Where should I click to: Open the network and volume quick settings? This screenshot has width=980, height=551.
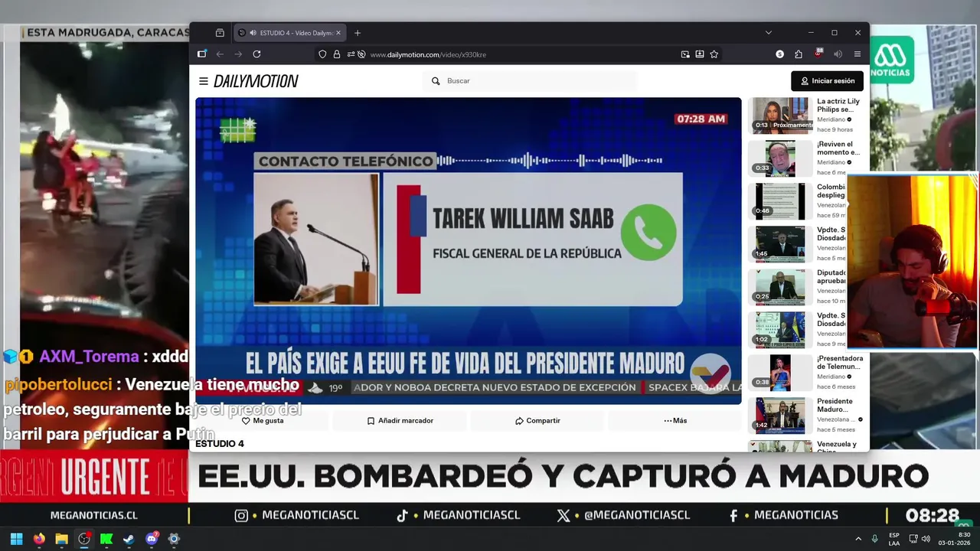tap(920, 539)
